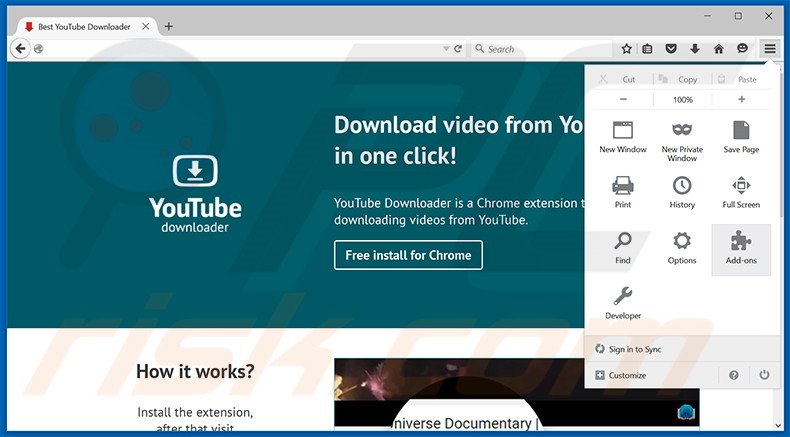Enter Full Screen mode
Viewport: 790px width, 437px height.
[741, 193]
